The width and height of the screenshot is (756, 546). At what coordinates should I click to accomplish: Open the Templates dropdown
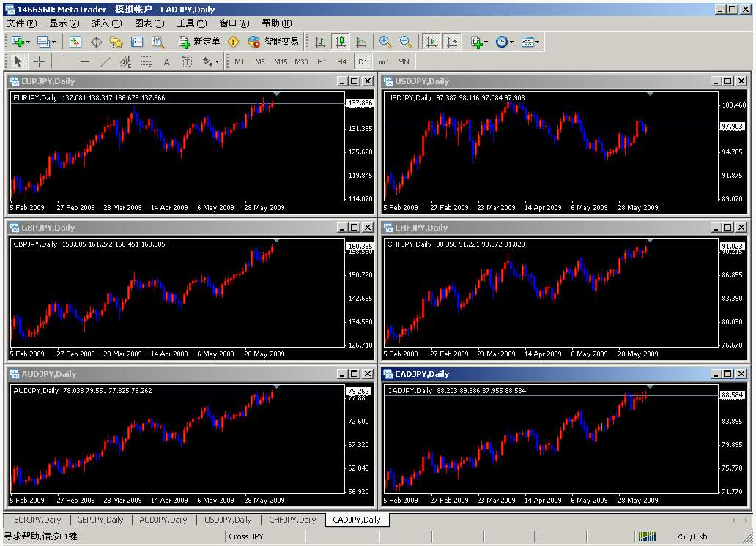(530, 42)
